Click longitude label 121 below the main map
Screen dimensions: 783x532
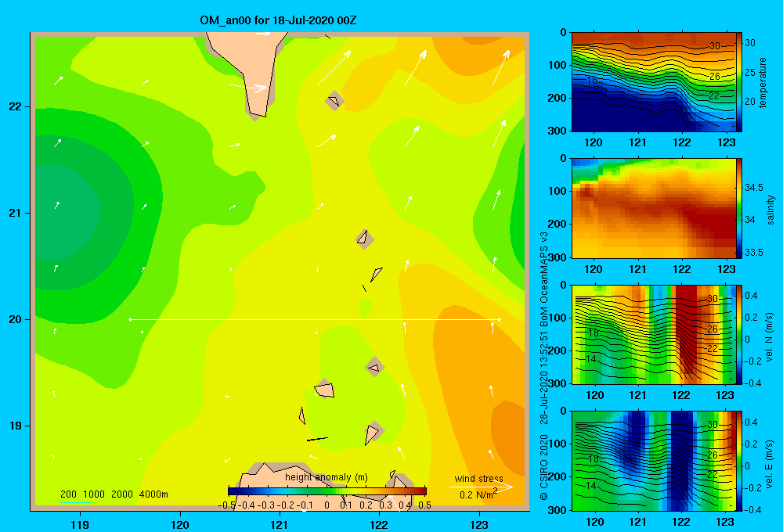tap(280, 525)
